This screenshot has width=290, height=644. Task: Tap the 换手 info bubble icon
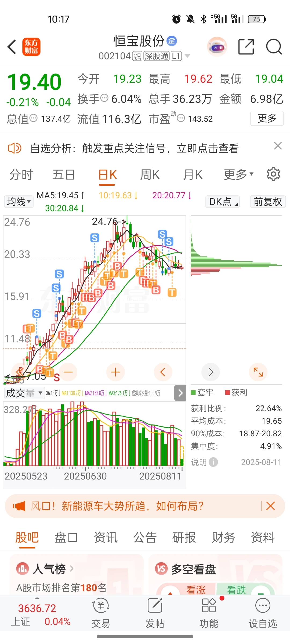tap(104, 98)
